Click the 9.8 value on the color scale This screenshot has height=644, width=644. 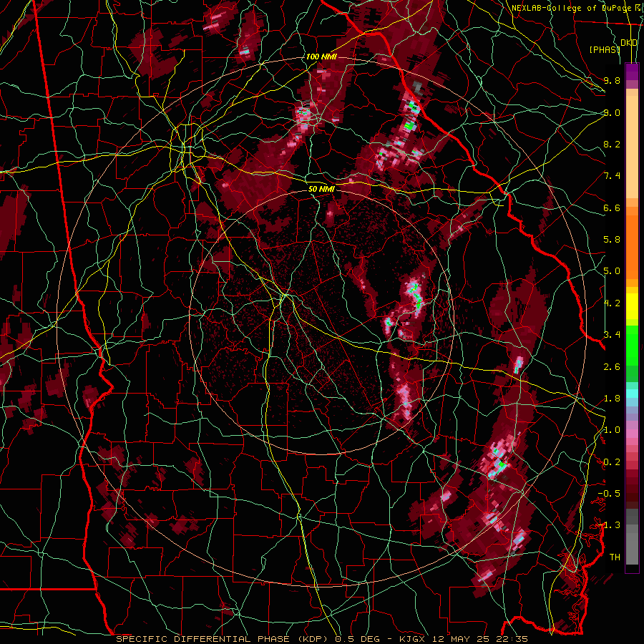tap(612, 80)
